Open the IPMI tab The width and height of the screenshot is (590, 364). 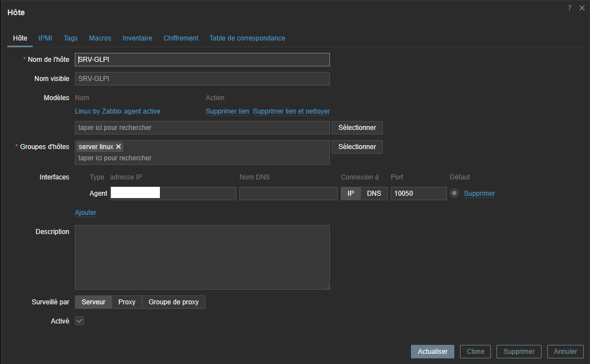(45, 38)
